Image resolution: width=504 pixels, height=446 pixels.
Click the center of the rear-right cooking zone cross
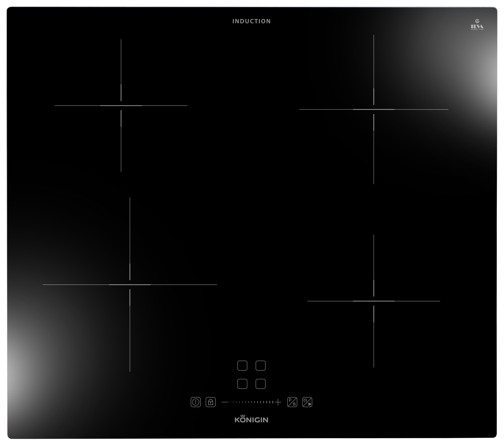(374, 109)
